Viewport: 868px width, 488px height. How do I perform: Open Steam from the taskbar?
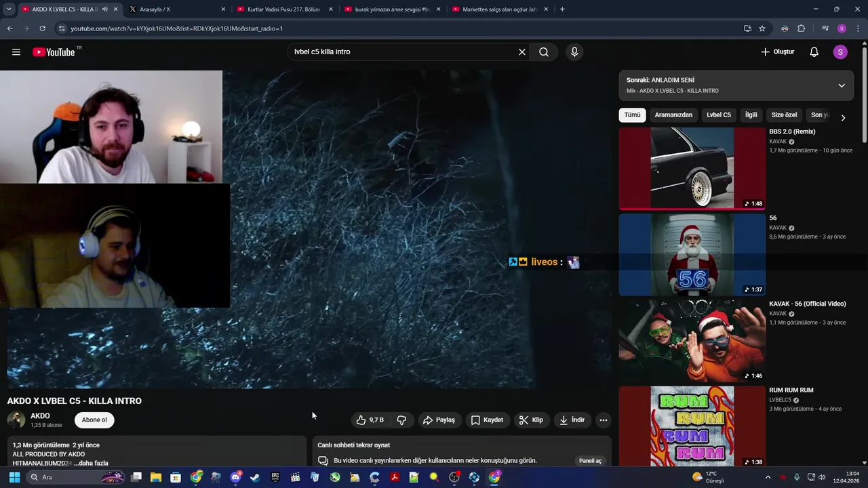tap(255, 477)
